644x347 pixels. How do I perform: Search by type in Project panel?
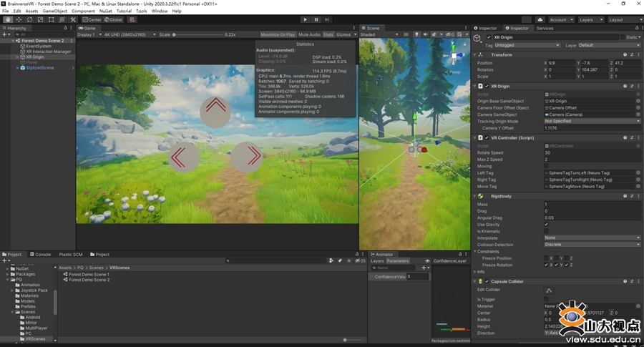[x=331, y=260]
